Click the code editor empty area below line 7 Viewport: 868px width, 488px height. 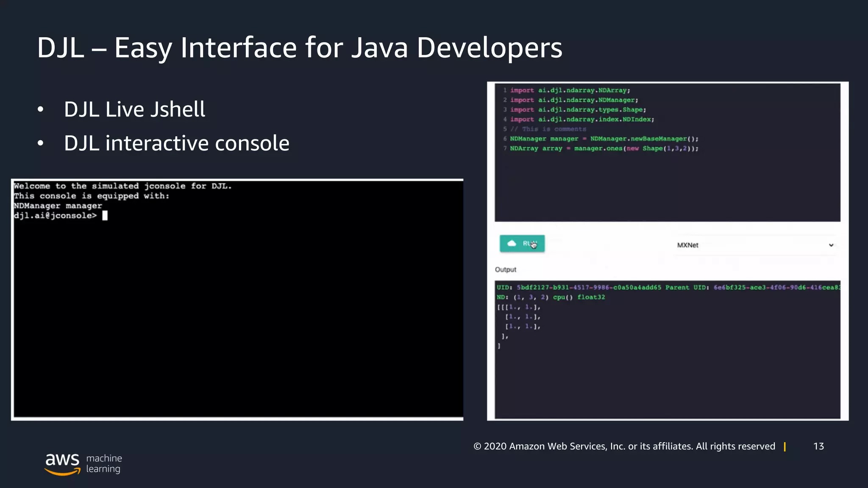click(668, 186)
